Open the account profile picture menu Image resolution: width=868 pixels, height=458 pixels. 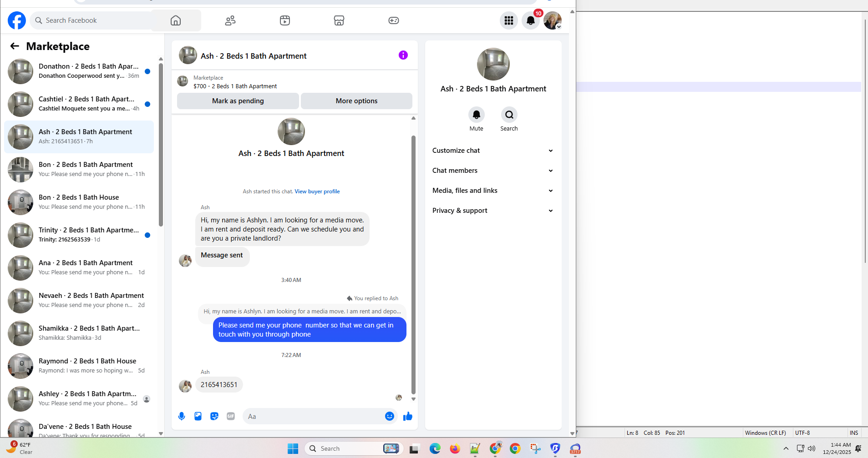pos(553,20)
